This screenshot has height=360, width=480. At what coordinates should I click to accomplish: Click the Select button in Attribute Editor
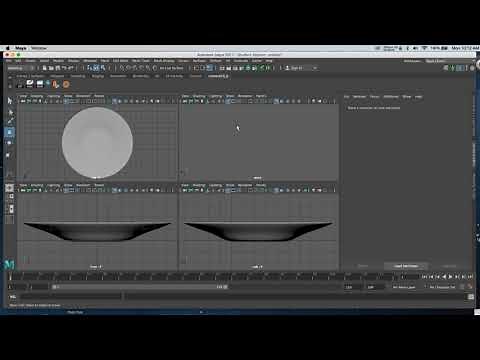[363, 266]
